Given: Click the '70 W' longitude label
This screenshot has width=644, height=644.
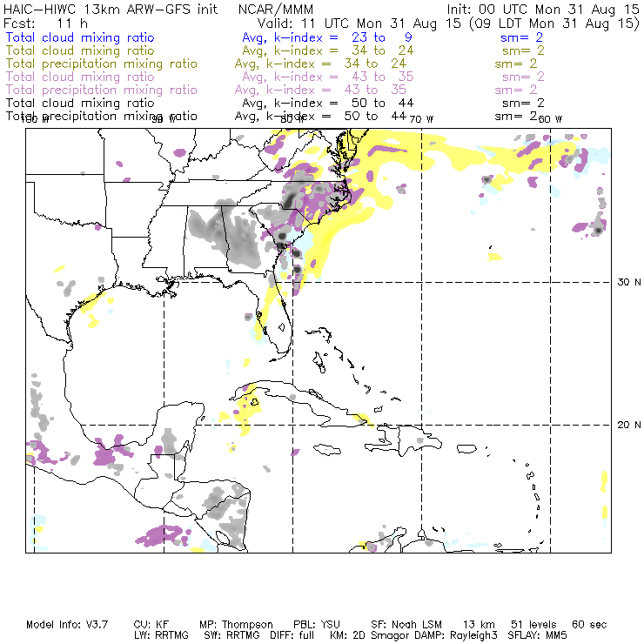Looking at the screenshot, I should [421, 119].
